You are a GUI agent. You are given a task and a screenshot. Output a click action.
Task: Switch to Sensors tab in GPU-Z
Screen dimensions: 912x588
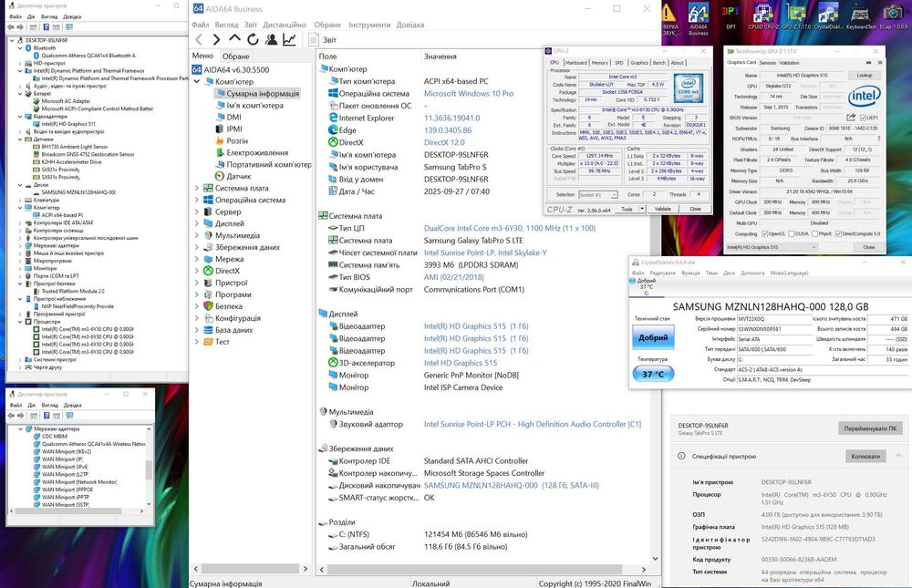[x=767, y=62]
